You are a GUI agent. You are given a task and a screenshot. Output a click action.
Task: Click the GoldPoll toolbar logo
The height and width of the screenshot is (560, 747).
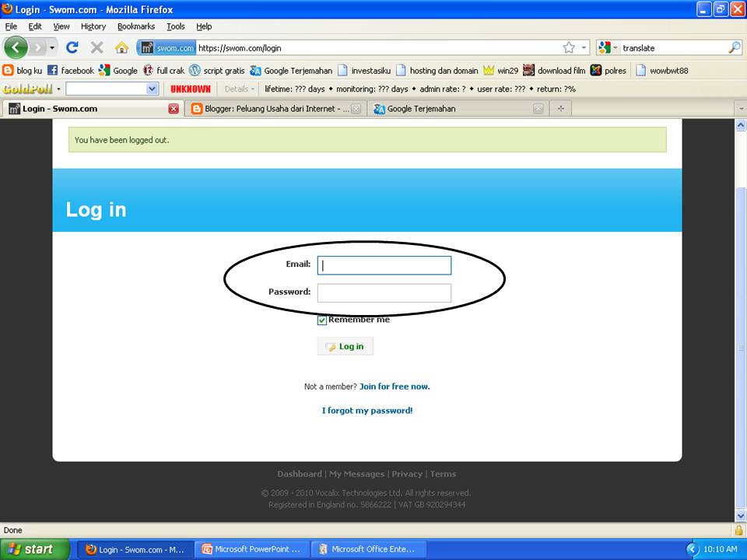[x=29, y=89]
